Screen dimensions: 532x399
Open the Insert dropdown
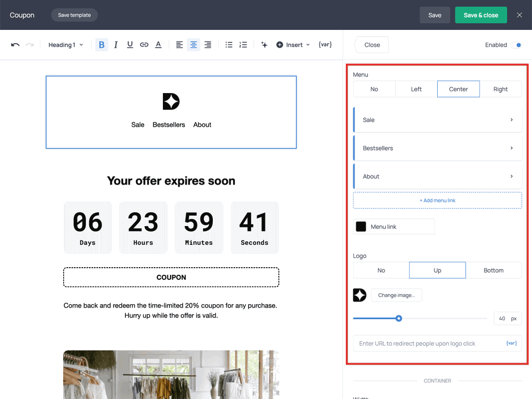coord(293,45)
